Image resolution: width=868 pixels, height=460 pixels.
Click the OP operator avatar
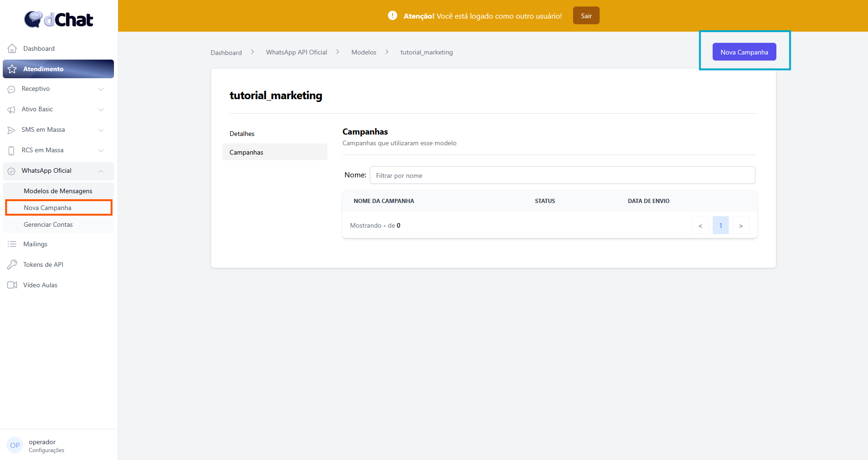click(15, 445)
